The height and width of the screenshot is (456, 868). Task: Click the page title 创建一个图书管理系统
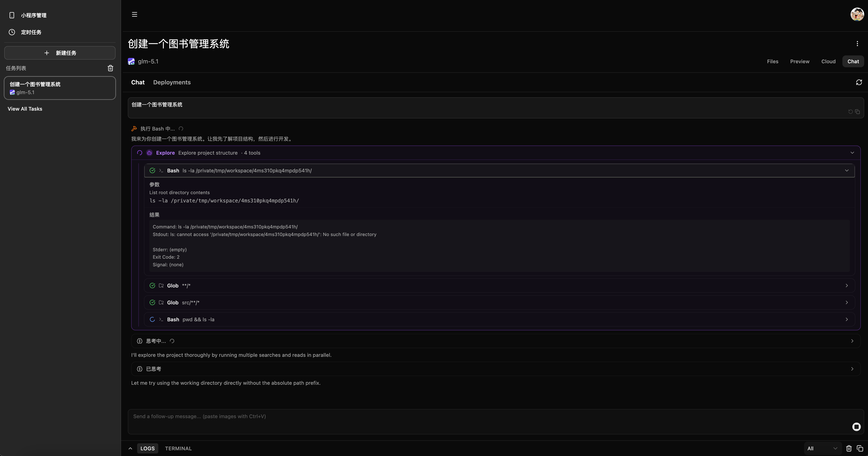point(179,44)
